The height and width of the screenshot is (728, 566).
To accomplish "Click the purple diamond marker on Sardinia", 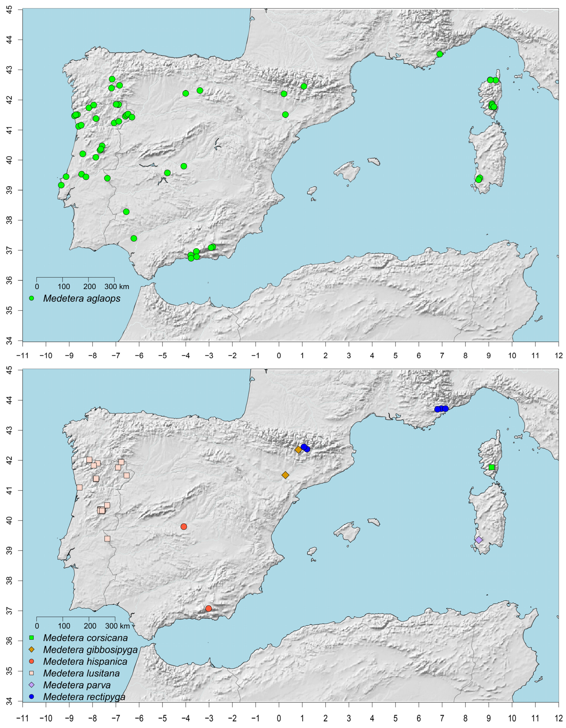I will (x=479, y=540).
